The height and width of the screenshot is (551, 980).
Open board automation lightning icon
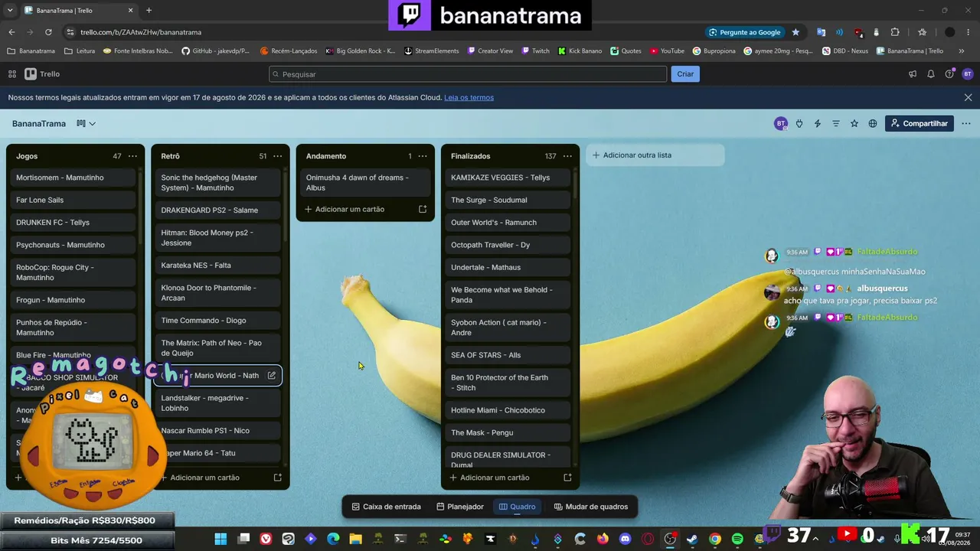tap(818, 123)
